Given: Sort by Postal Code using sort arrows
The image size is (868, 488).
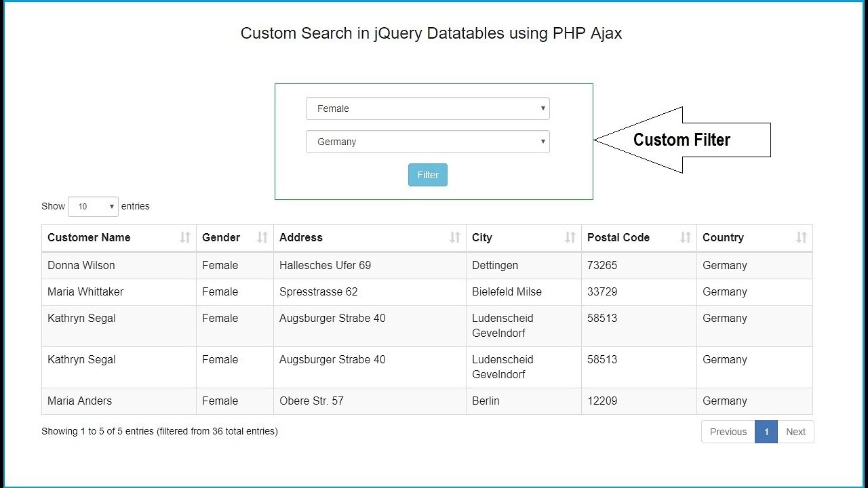Looking at the screenshot, I should coord(686,237).
